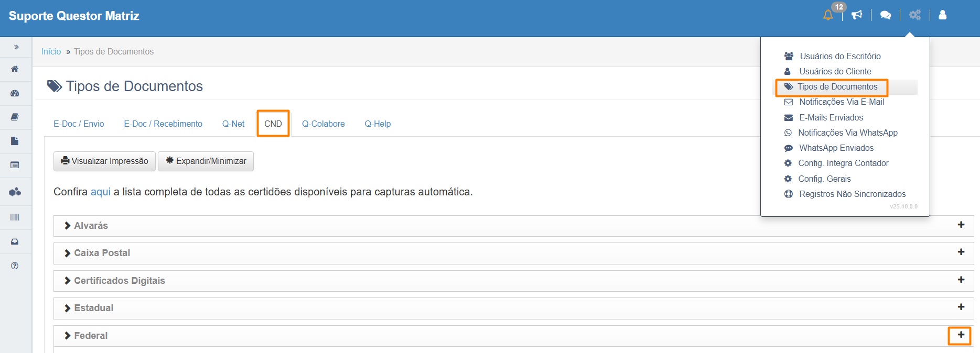Screen dimensions: 980x353
Task: Open the notifications bell icon
Action: pos(828,15)
